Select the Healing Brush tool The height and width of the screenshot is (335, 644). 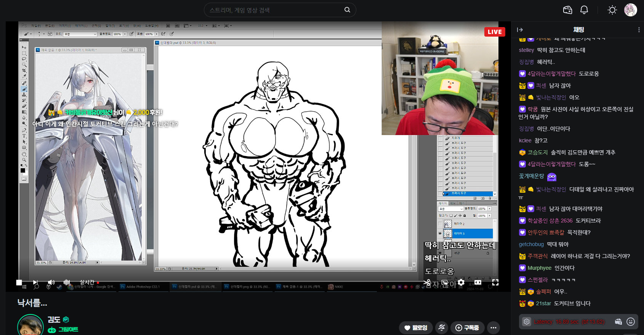click(24, 83)
